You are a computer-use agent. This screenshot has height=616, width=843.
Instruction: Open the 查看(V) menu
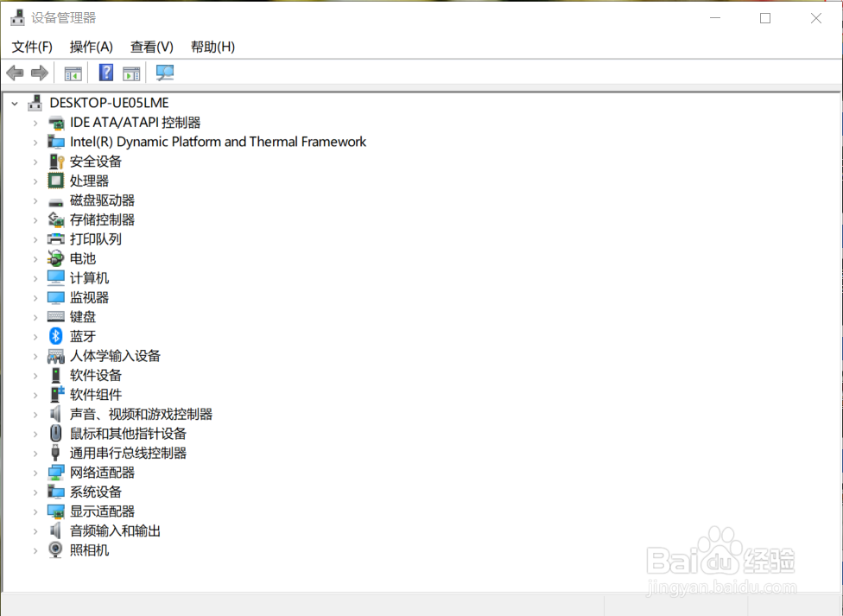[x=152, y=47]
